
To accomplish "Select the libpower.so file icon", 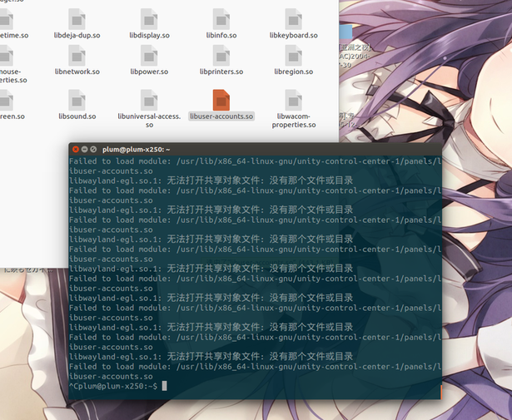I will 149,56.
